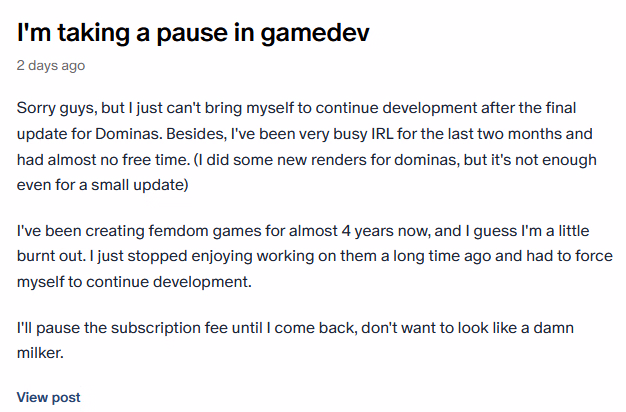Click 'even for a small update)' line

pos(103,185)
